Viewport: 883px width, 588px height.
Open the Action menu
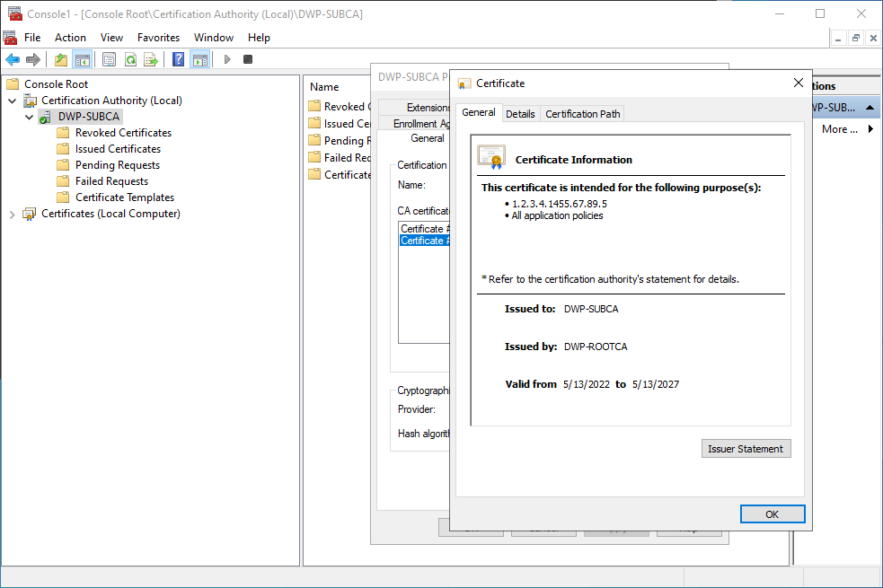click(70, 38)
